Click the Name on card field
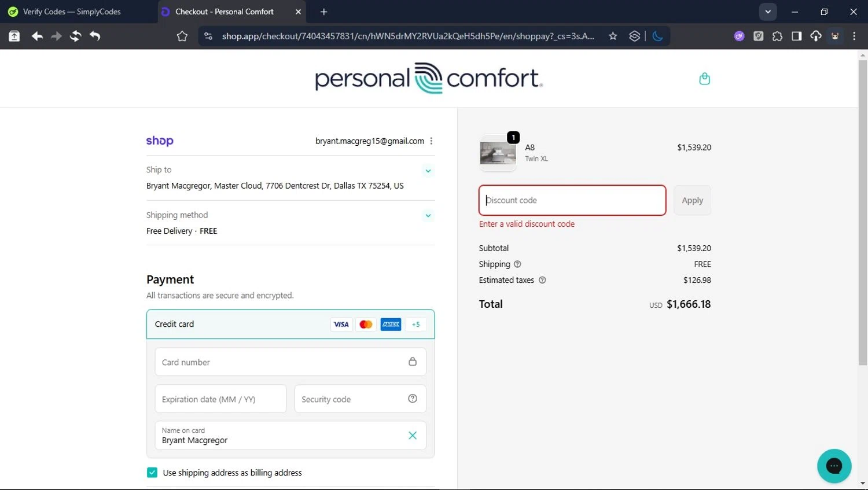Image resolution: width=868 pixels, height=490 pixels. (x=290, y=436)
